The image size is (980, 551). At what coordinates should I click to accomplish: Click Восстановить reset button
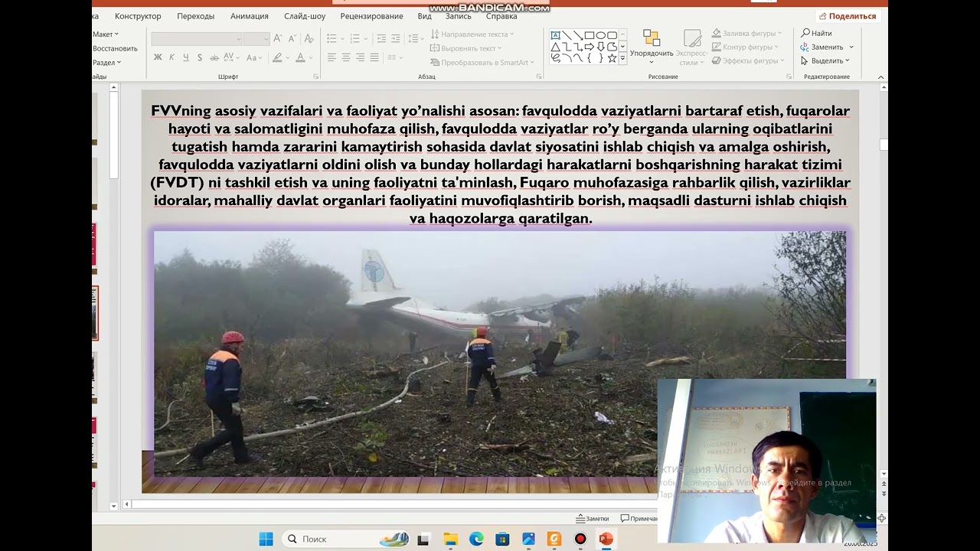[115, 48]
